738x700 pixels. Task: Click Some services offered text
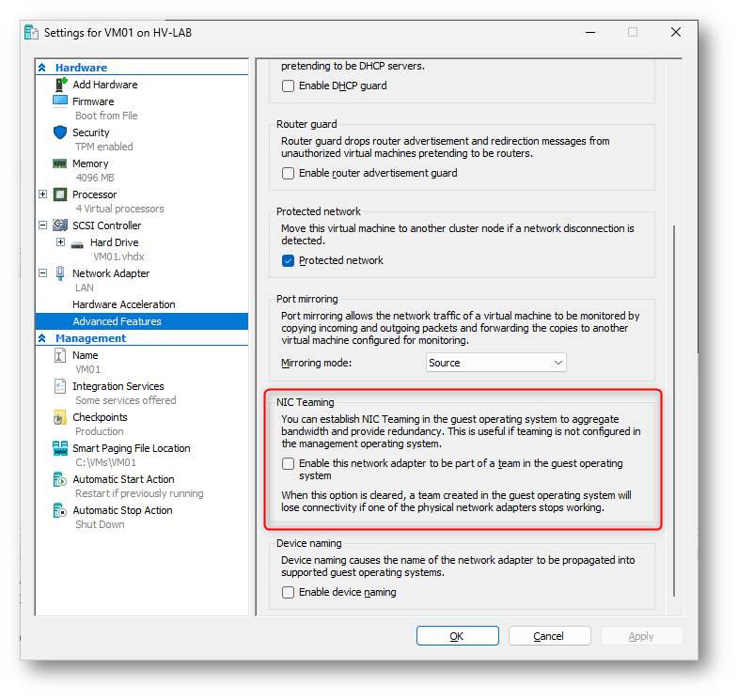click(x=126, y=401)
